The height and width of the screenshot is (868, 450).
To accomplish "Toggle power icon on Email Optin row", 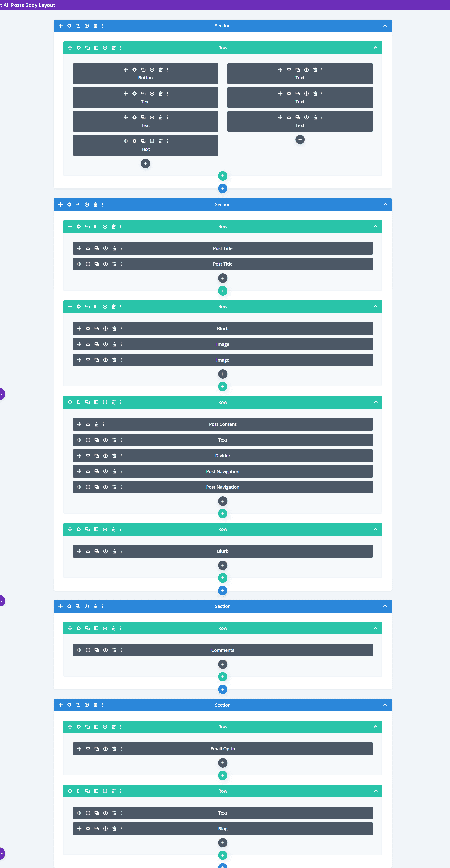I will [x=105, y=727].
